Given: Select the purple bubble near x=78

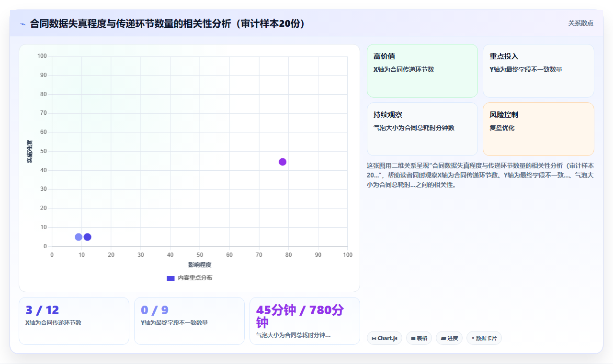Looking at the screenshot, I should click(x=283, y=162).
